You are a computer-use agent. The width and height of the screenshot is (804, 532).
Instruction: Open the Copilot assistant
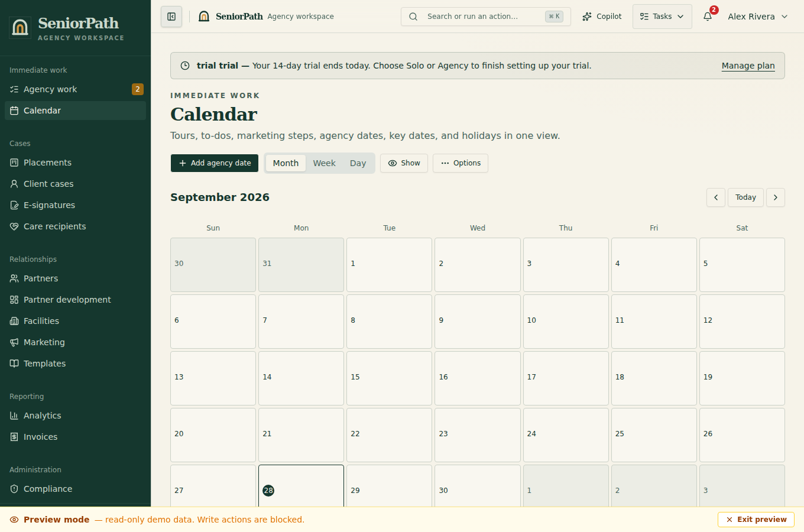tap(602, 17)
